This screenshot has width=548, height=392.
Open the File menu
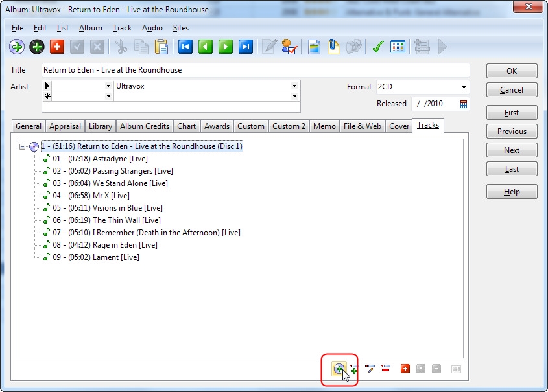(18, 28)
